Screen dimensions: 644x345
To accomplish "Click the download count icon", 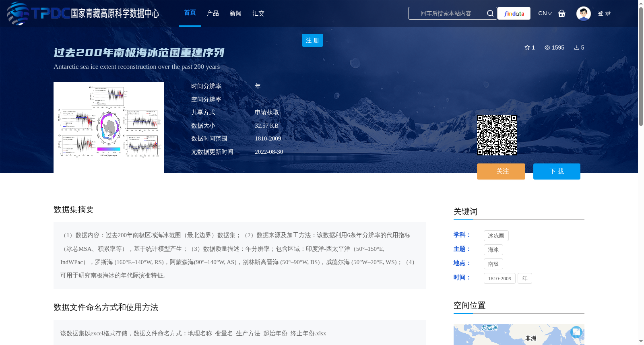I will coord(577,48).
